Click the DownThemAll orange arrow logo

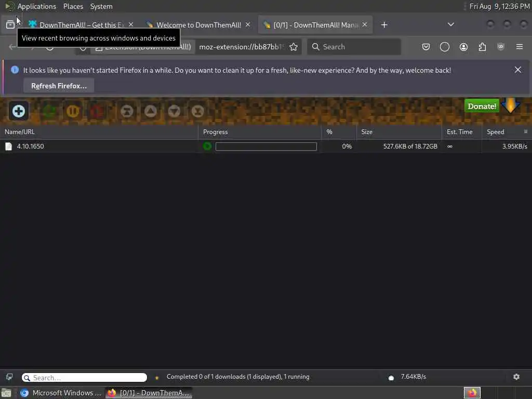tap(511, 105)
